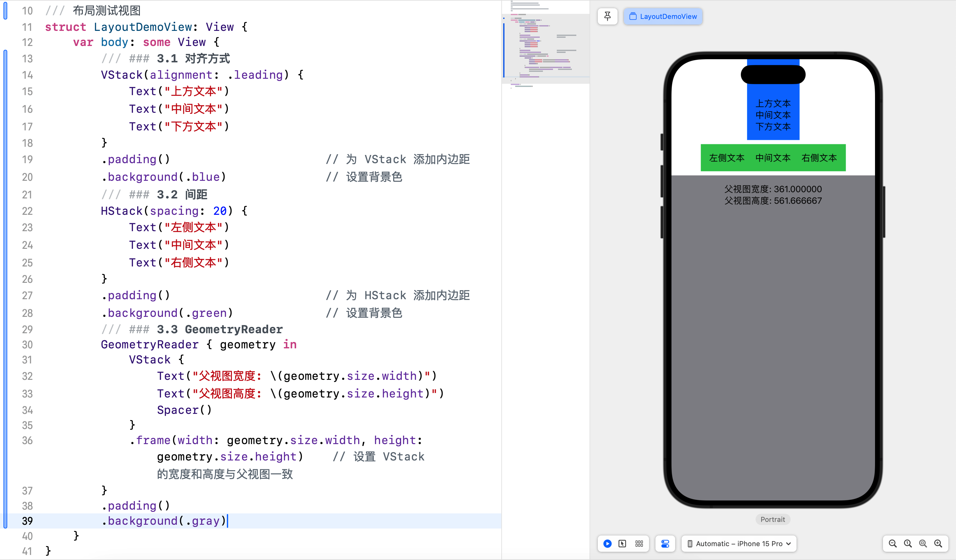Click 父视图高度: 561.666667 in preview
Image resolution: width=956 pixels, height=560 pixels.
tap(773, 201)
